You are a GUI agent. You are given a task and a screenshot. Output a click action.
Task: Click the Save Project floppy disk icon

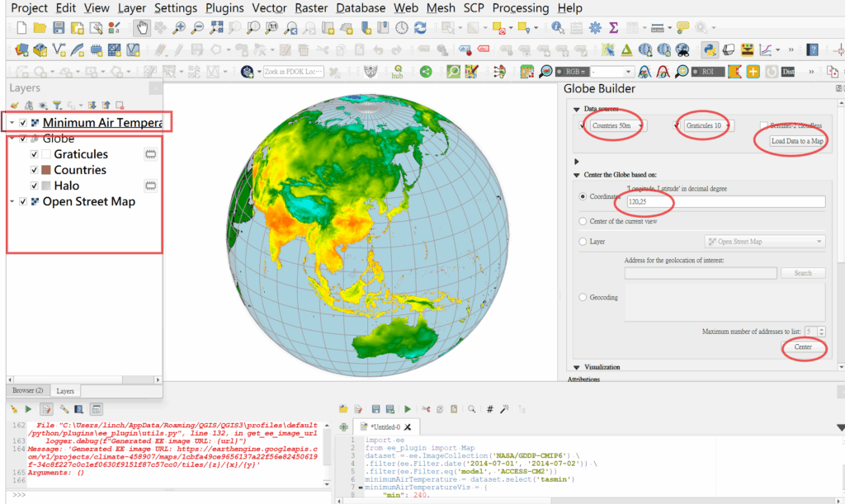[59, 28]
